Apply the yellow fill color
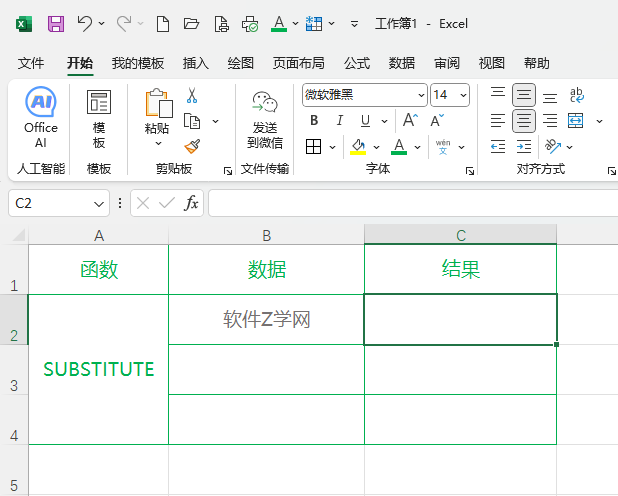618x496 pixels. click(358, 147)
